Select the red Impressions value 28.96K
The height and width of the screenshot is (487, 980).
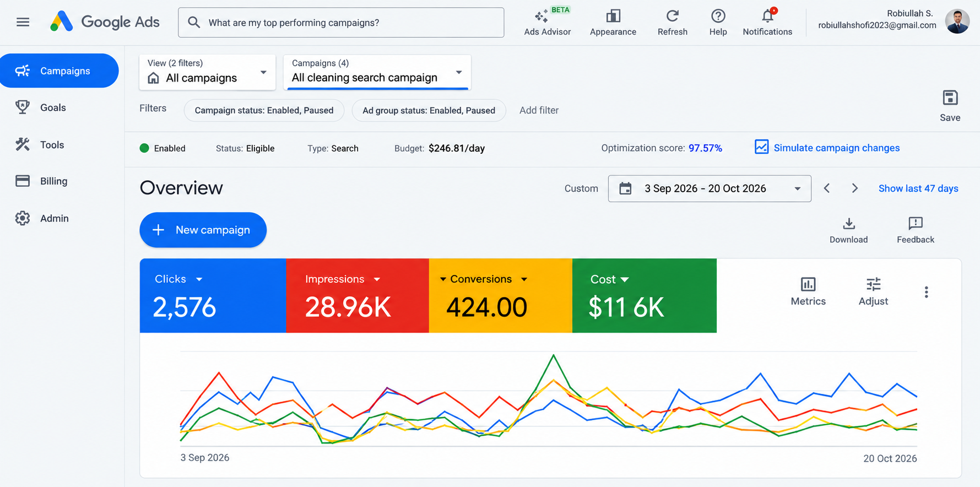[x=348, y=307]
